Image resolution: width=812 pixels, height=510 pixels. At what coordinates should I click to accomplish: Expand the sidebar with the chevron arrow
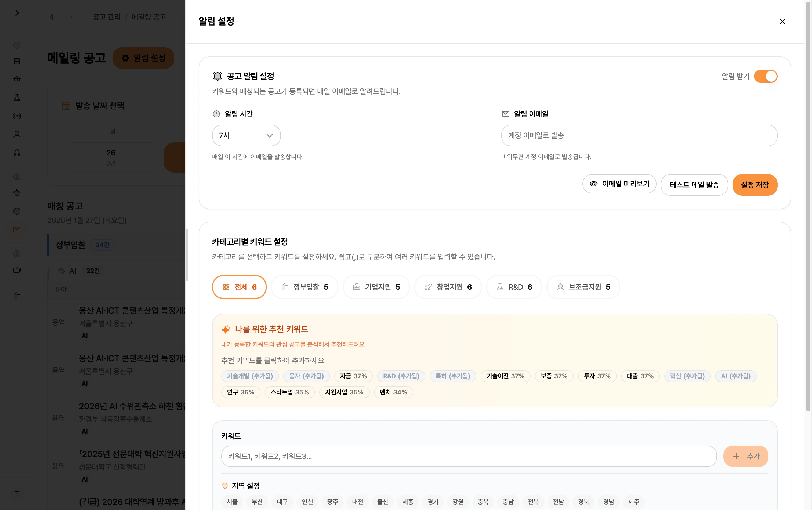pos(17,13)
